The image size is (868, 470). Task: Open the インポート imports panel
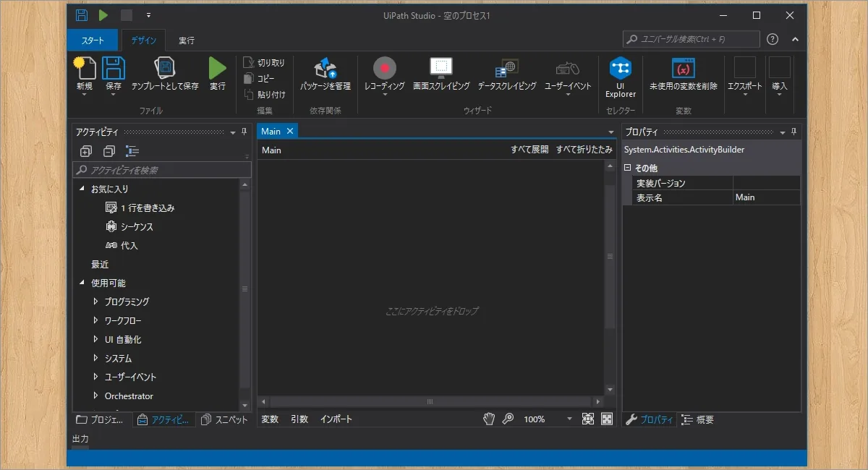point(336,419)
